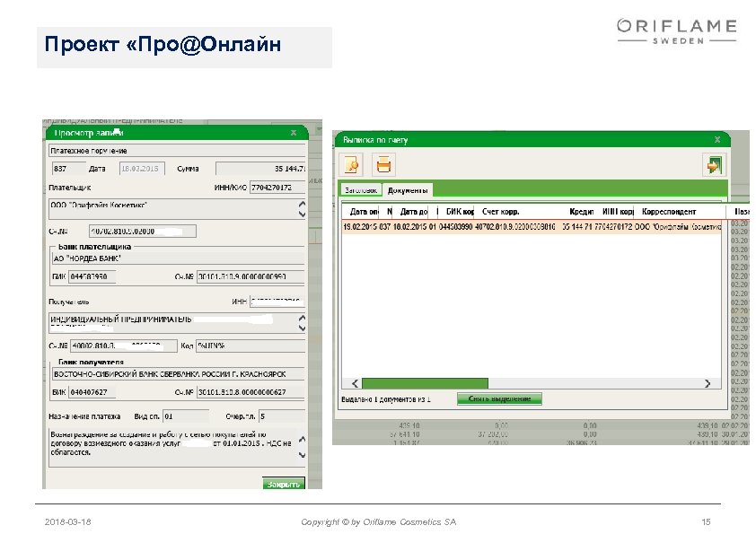Close the Просмотр записи dialog with X

293,133
